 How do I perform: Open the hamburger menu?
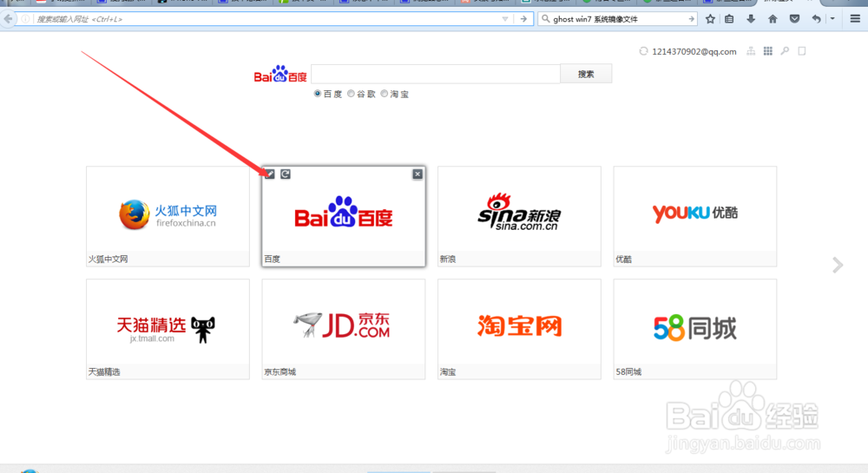point(855,19)
